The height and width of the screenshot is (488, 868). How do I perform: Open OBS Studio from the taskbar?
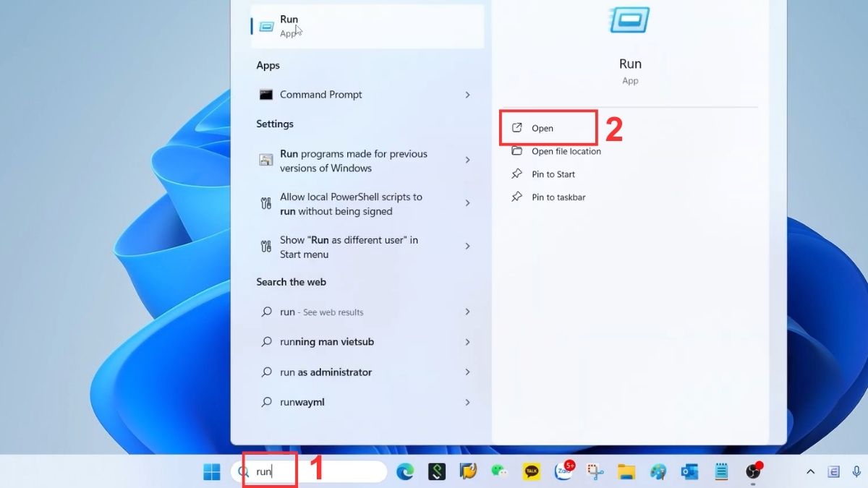coord(753,471)
